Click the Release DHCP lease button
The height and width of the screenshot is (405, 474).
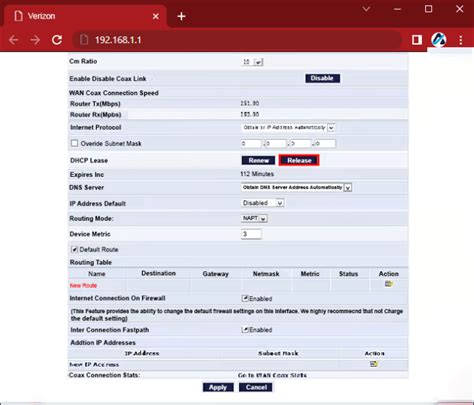[299, 160]
